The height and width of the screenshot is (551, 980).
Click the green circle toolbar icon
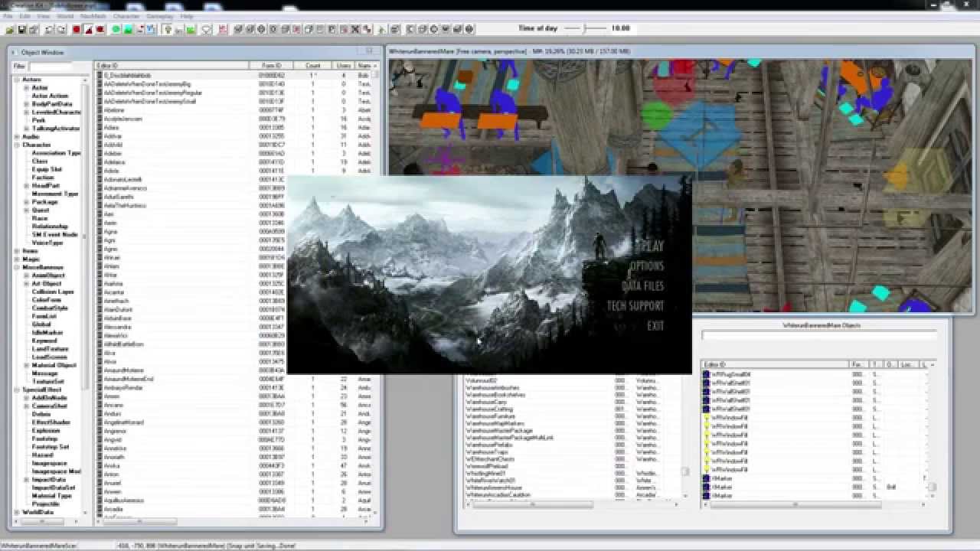coord(116,29)
